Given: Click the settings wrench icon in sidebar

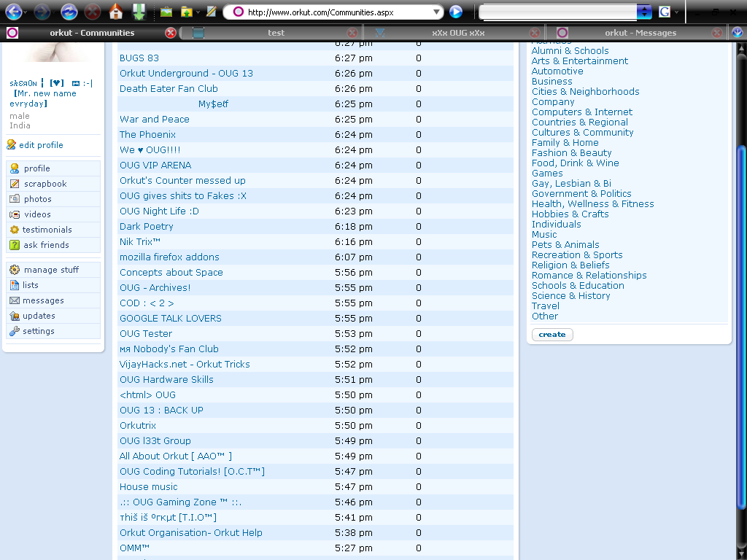Looking at the screenshot, I should [x=15, y=331].
